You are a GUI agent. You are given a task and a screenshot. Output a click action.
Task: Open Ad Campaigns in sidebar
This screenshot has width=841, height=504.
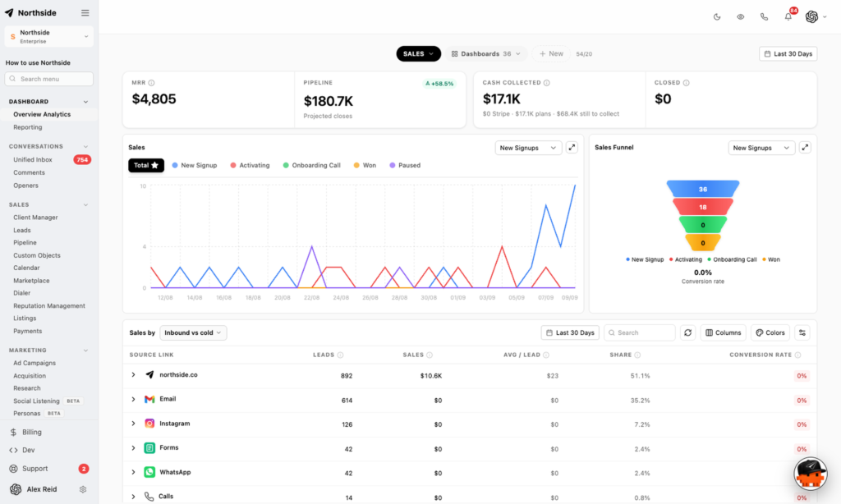tap(34, 363)
